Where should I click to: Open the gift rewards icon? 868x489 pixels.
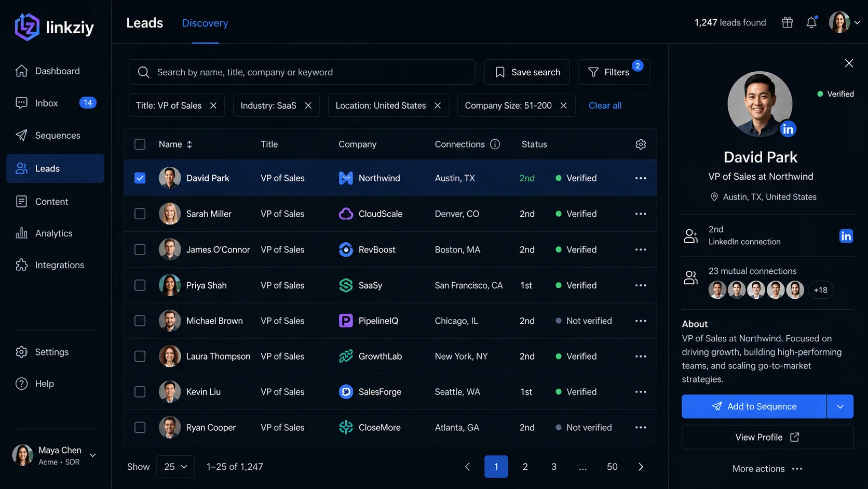(x=787, y=22)
